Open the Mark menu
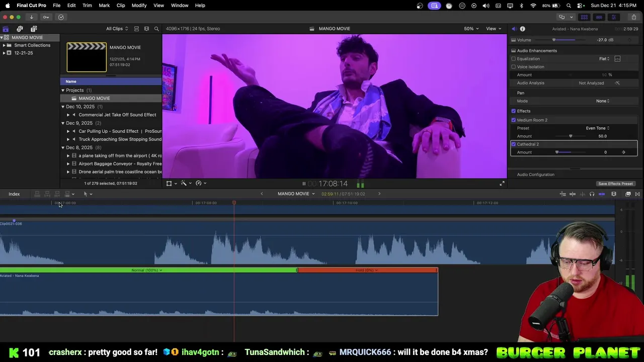 (x=104, y=6)
